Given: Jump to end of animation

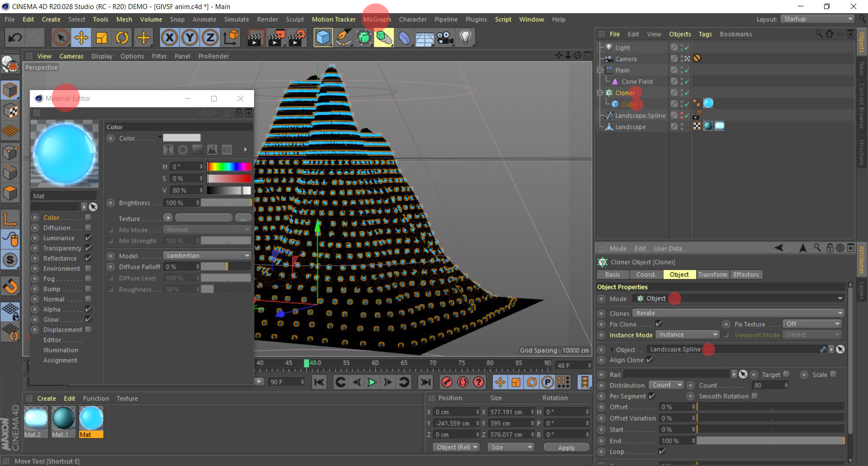Looking at the screenshot, I should tap(425, 382).
